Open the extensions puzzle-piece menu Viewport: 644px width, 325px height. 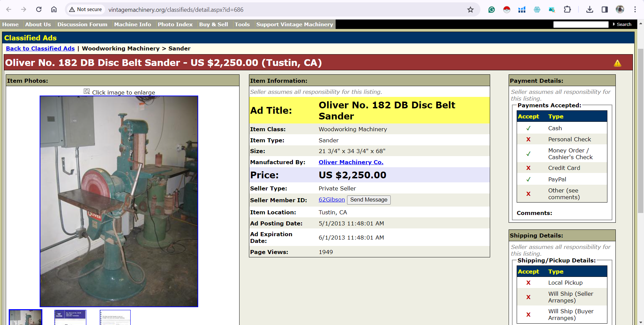tap(567, 9)
